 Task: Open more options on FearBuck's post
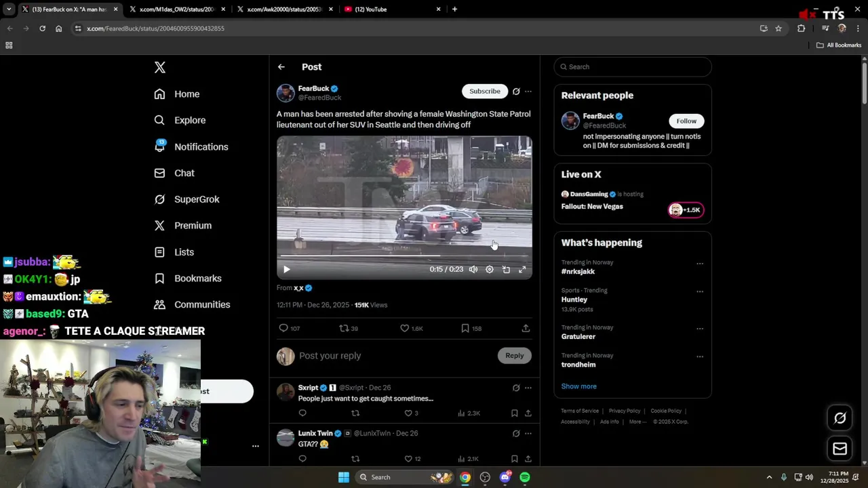point(528,91)
